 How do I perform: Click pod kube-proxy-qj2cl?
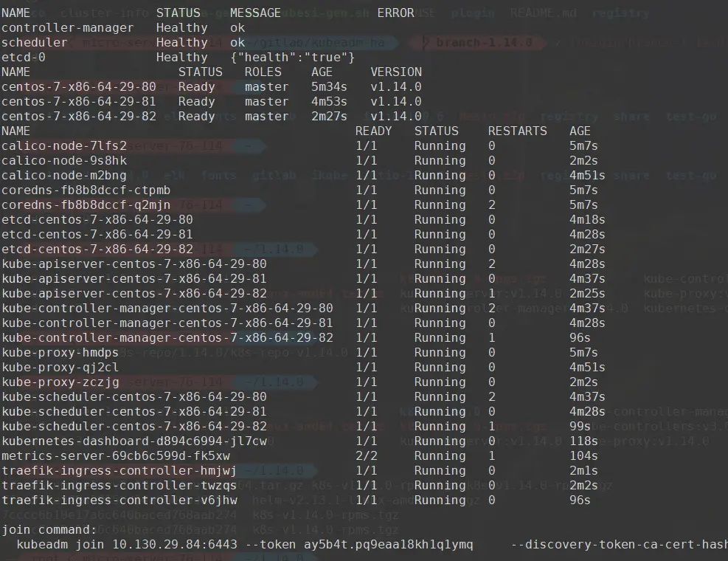(60, 368)
